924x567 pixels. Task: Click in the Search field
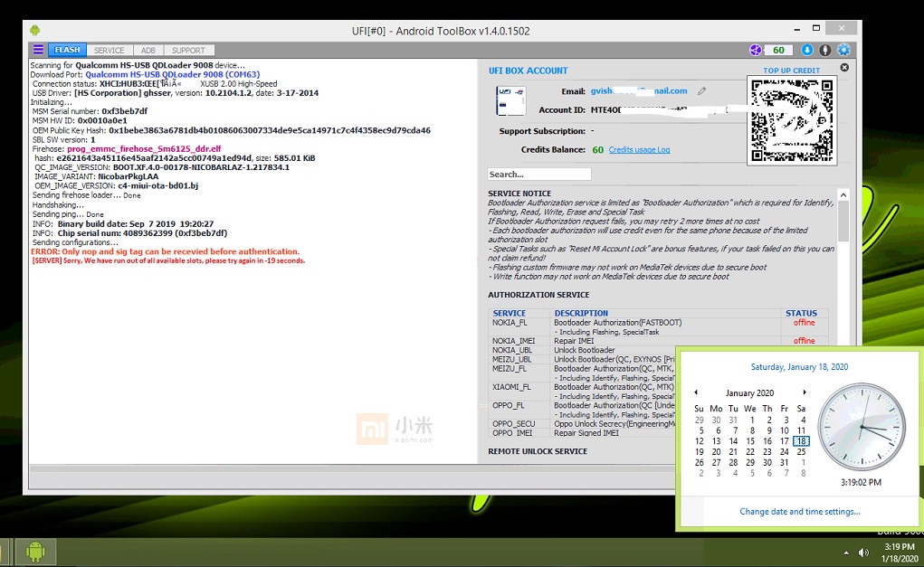[539, 175]
